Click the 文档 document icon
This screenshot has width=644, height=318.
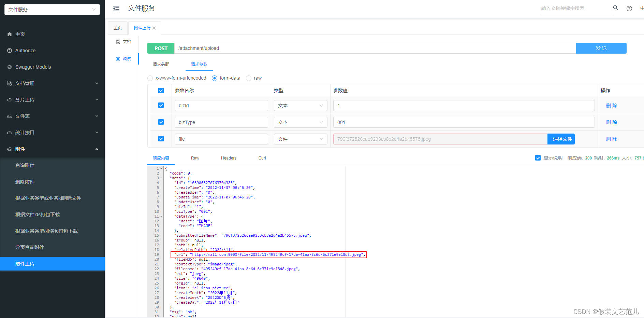point(118,42)
